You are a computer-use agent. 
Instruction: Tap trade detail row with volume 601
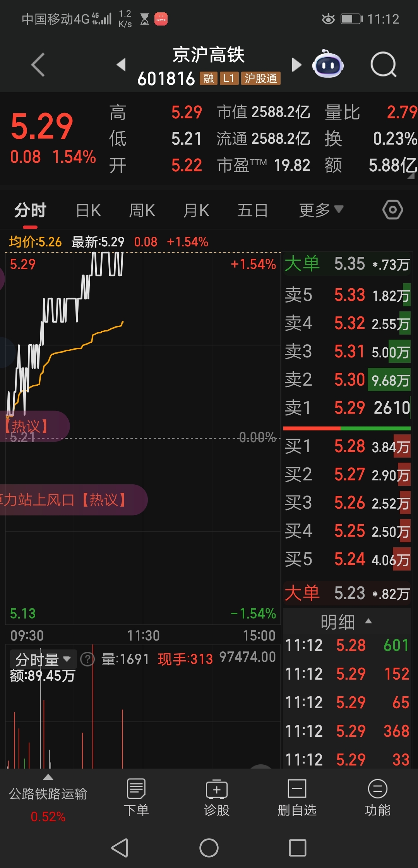point(347,645)
